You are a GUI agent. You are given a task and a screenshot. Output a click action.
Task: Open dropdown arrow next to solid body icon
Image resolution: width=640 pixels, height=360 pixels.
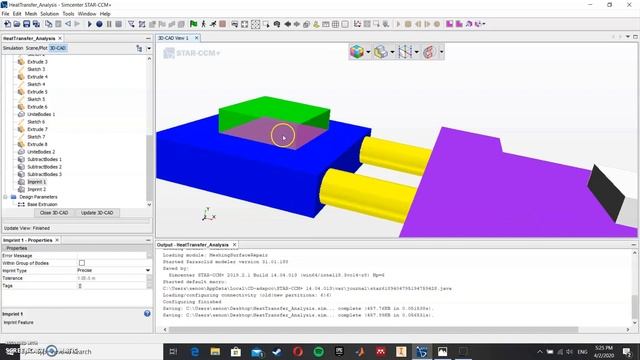tap(392, 52)
